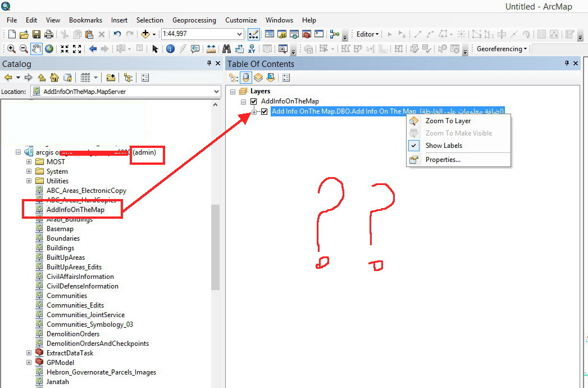Image resolution: width=588 pixels, height=388 pixels.
Task: Open ModelBuilder window icon
Action: pos(334,34)
